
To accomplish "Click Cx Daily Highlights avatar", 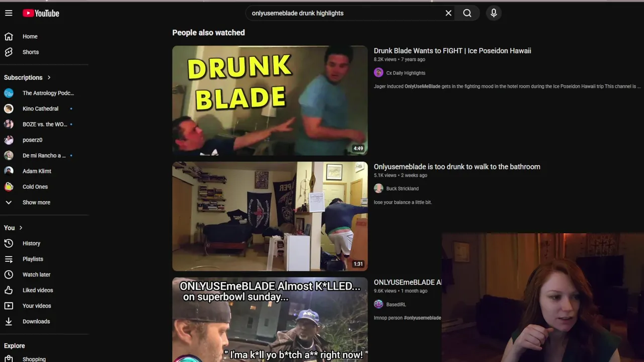I will [x=378, y=72].
